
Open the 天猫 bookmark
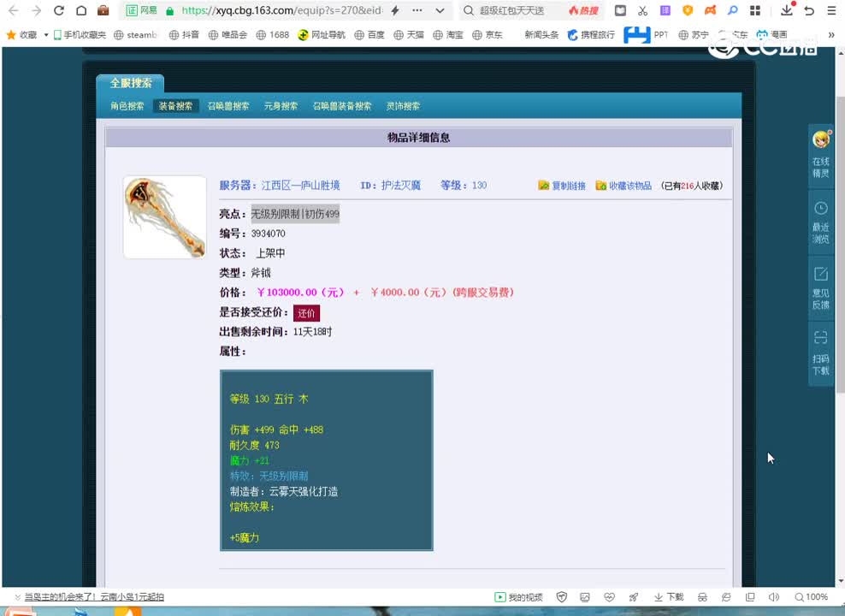tap(409, 34)
